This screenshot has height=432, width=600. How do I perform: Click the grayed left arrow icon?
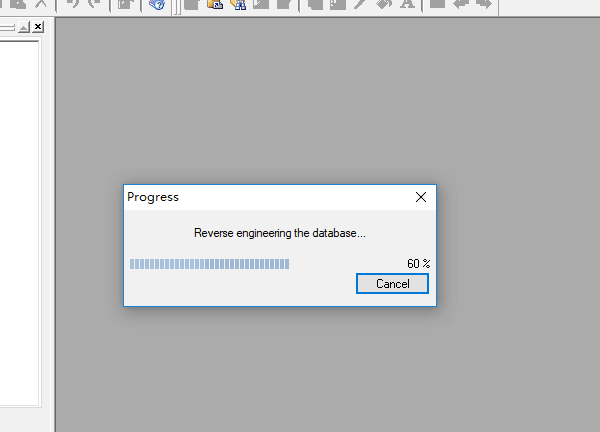pyautogui.click(x=461, y=4)
